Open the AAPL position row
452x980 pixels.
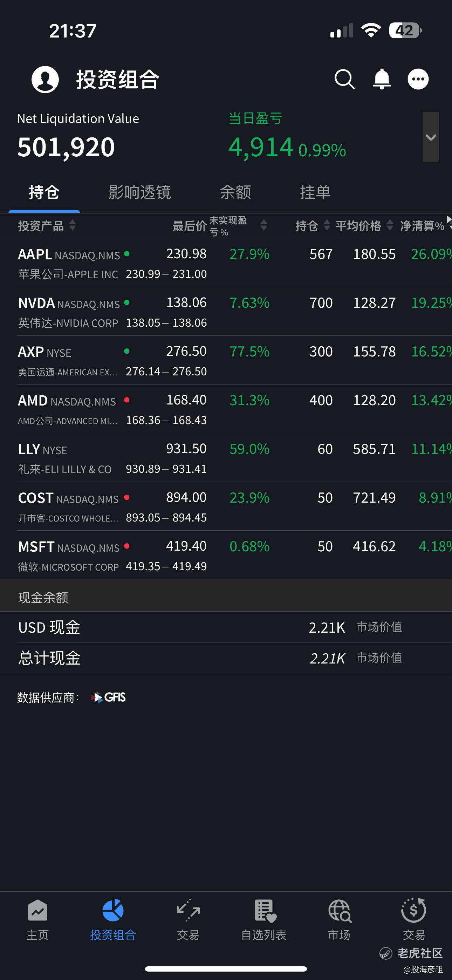[x=226, y=263]
